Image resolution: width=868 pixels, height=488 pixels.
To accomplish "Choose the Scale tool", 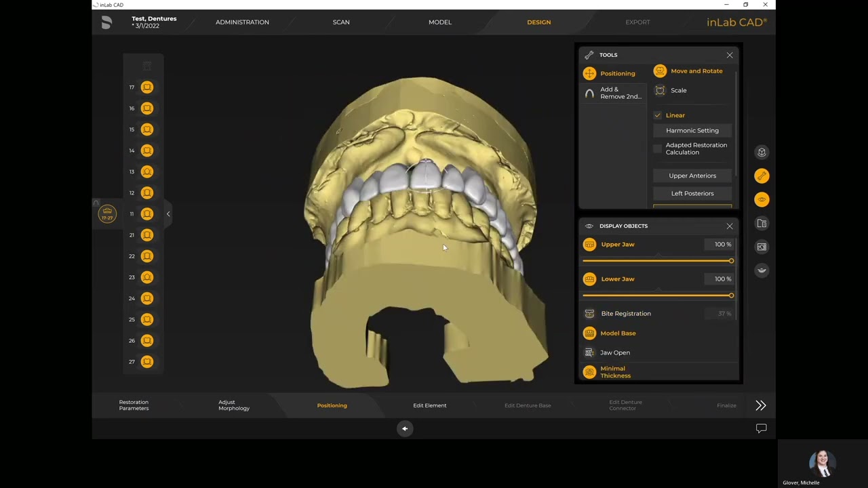I will (x=671, y=90).
